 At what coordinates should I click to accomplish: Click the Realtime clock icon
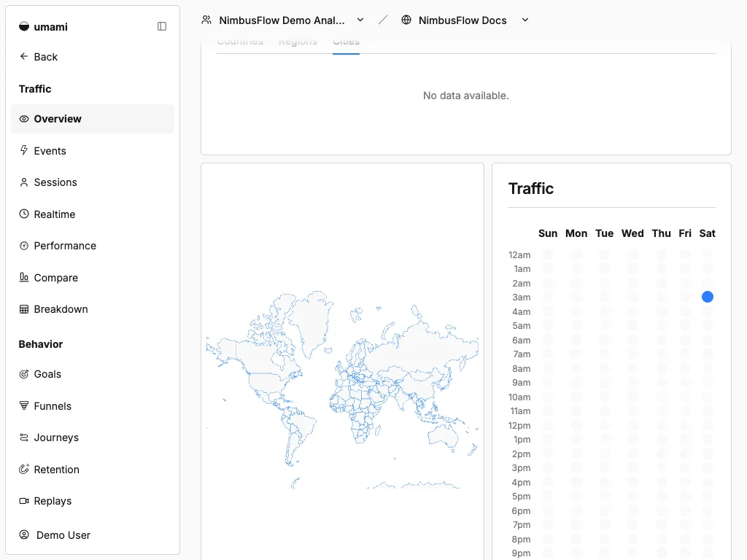[x=24, y=214]
